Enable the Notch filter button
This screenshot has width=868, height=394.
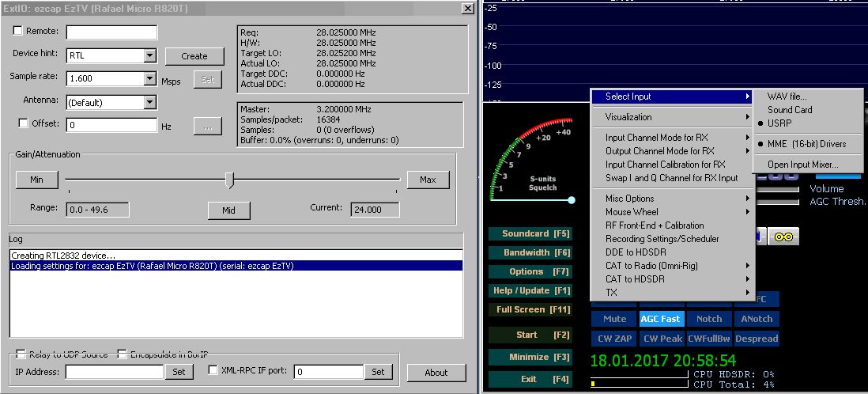[x=708, y=319]
